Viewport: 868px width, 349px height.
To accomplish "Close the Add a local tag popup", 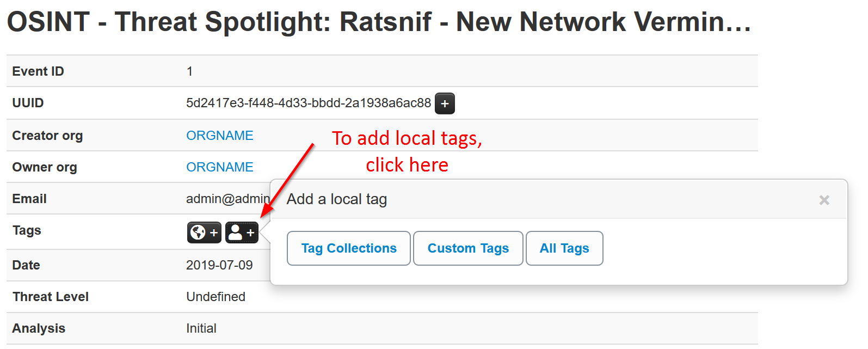I will (824, 200).
